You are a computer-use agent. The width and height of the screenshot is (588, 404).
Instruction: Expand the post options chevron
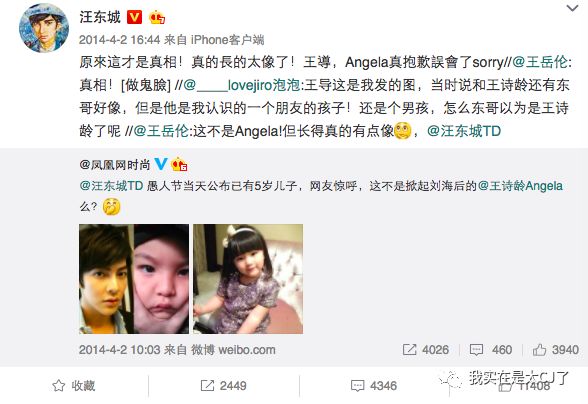pyautogui.click(x=573, y=8)
